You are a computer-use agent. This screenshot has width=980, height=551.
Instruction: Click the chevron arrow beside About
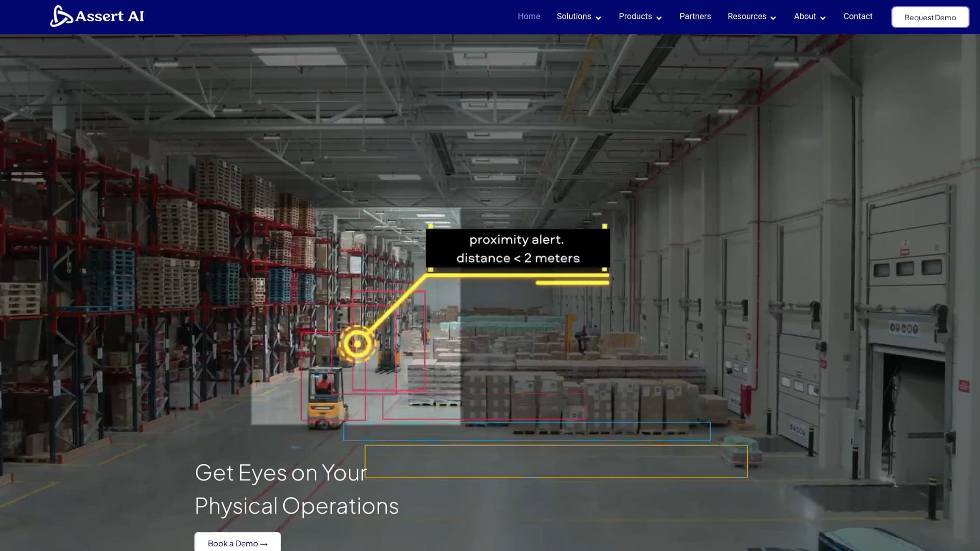click(823, 18)
